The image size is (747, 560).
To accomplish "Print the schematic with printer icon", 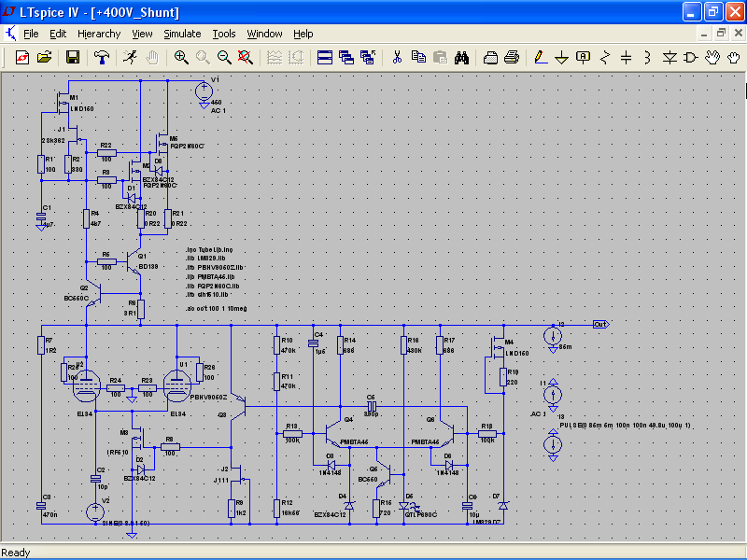I will pyautogui.click(x=512, y=58).
